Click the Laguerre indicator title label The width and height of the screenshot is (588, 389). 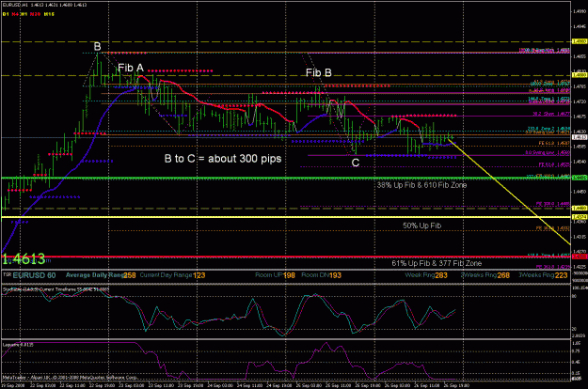coord(18,345)
